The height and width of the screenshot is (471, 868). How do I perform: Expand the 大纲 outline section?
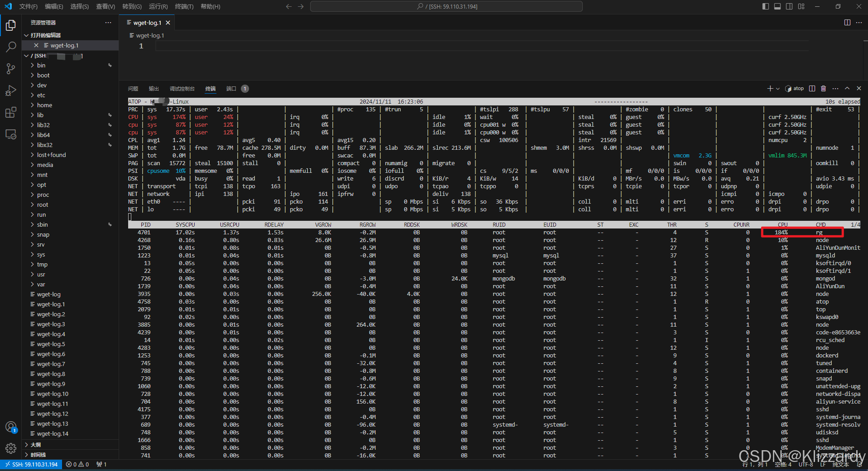click(36, 445)
